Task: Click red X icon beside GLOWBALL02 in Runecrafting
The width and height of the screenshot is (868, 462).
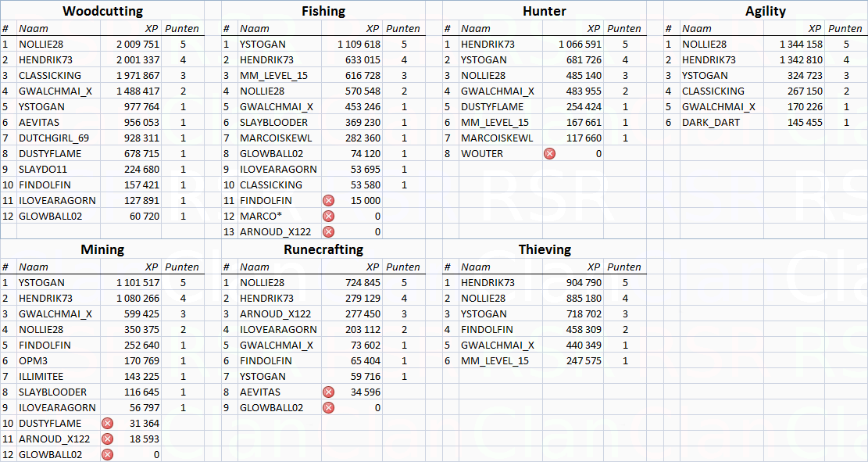Action: (x=328, y=408)
